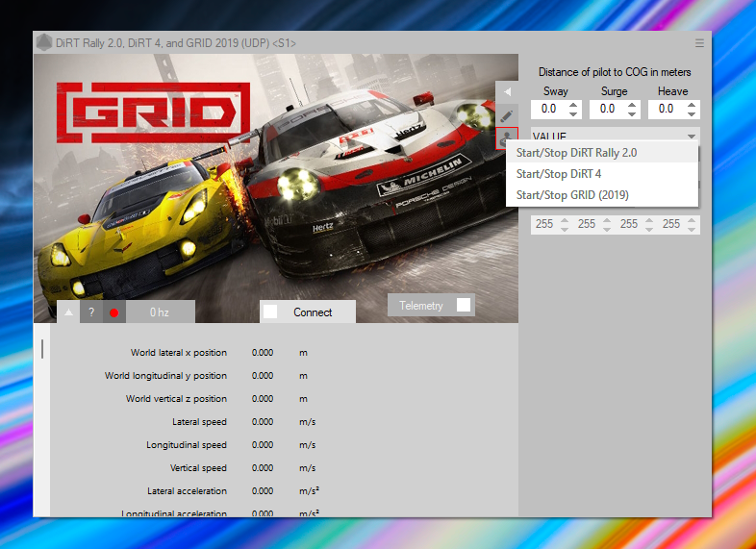756x549 pixels.
Task: Click the 'Lateral acceleration' row label
Action: click(187, 491)
